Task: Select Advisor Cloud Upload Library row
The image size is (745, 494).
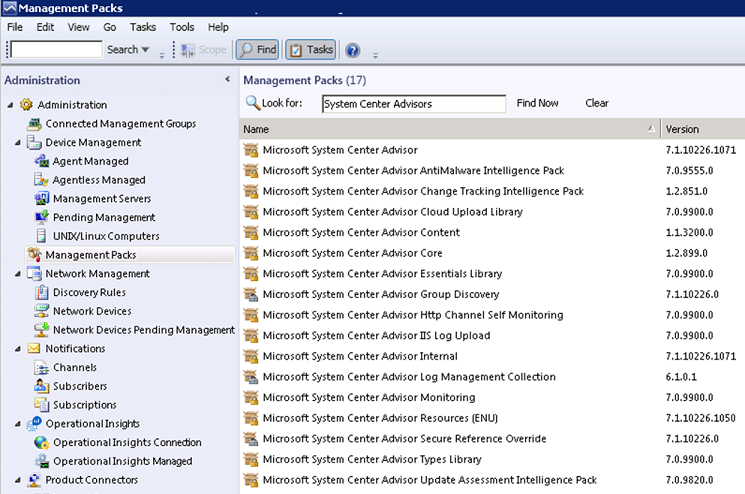Action: click(492, 212)
